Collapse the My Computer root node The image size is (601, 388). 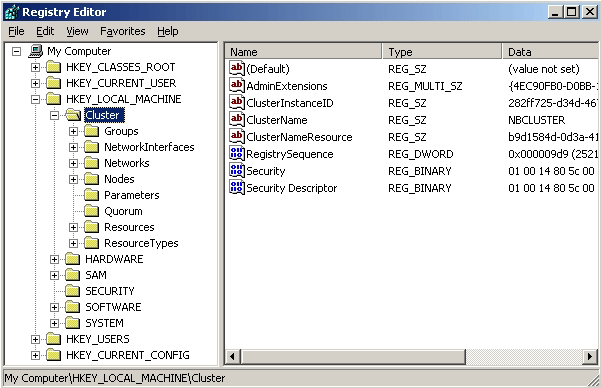pos(16,51)
